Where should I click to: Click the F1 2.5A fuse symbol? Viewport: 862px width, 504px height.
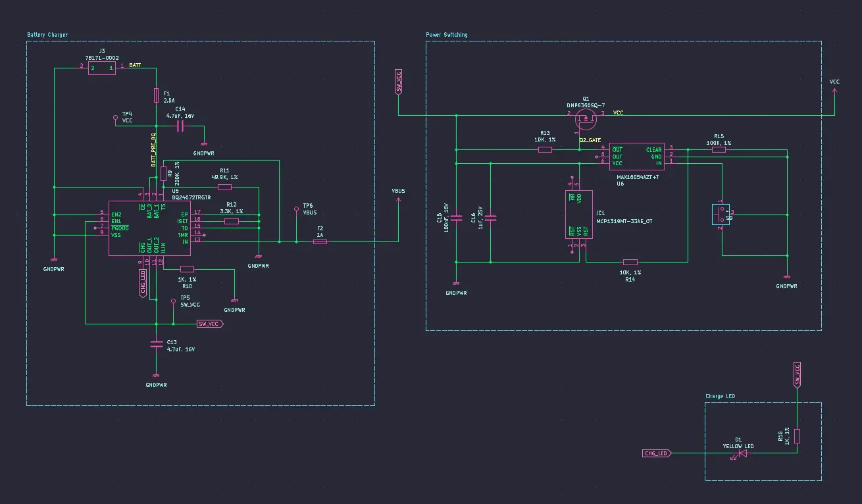[156, 96]
